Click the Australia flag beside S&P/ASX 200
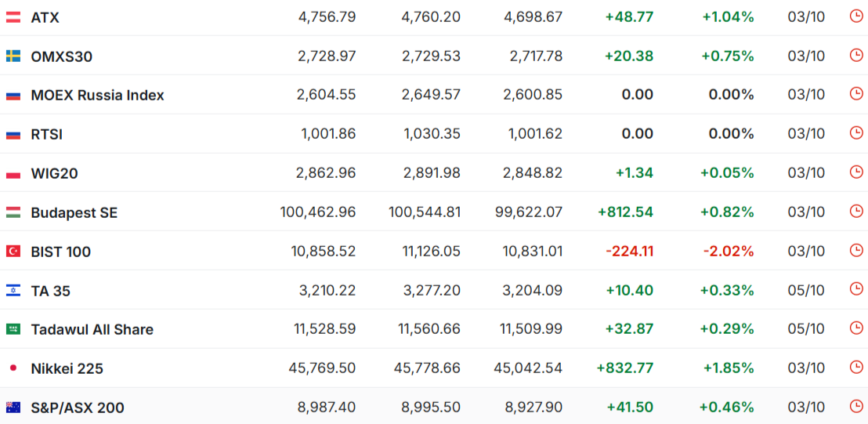This screenshot has height=424, width=868. (x=13, y=408)
